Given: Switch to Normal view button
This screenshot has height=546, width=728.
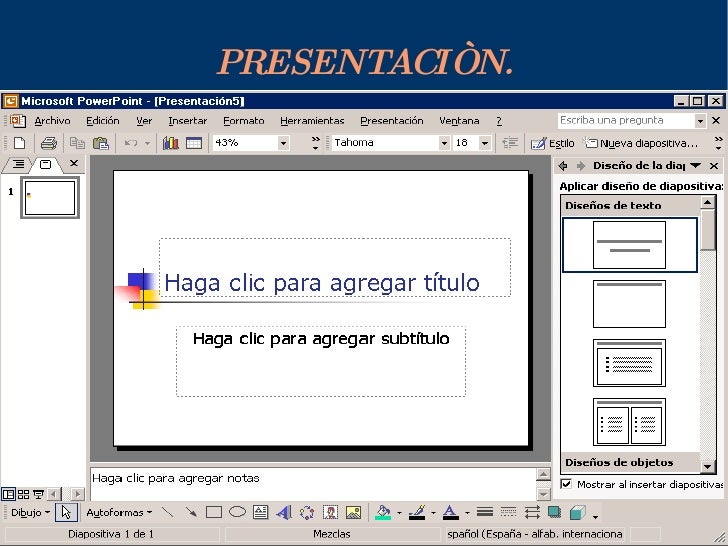Looking at the screenshot, I should click(8, 494).
